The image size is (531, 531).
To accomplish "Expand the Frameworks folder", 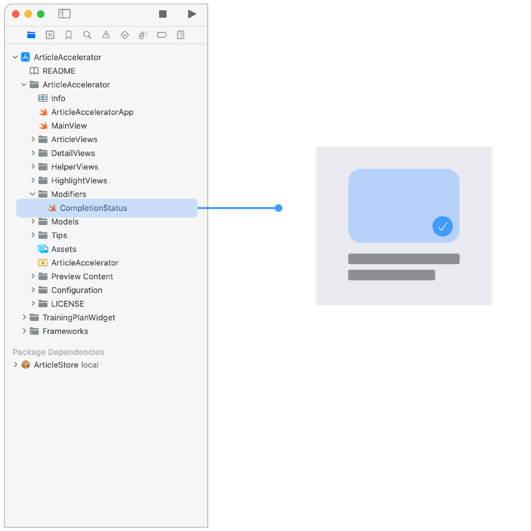I will 24,331.
